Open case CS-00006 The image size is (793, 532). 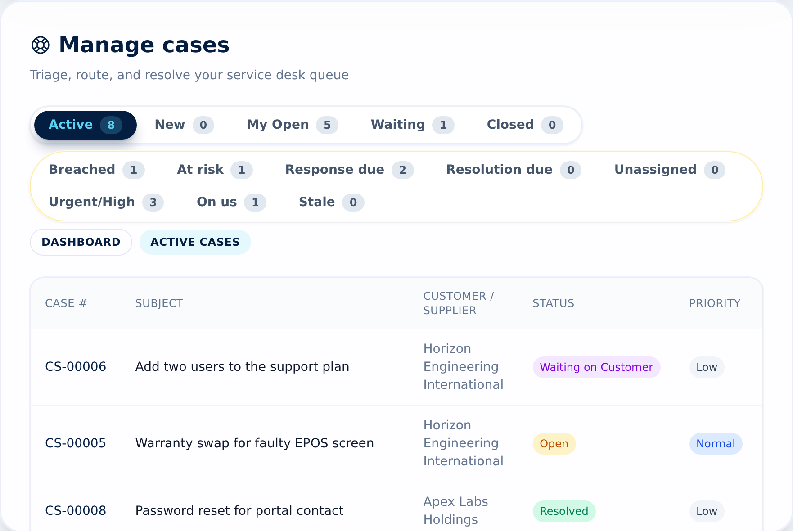(x=76, y=367)
